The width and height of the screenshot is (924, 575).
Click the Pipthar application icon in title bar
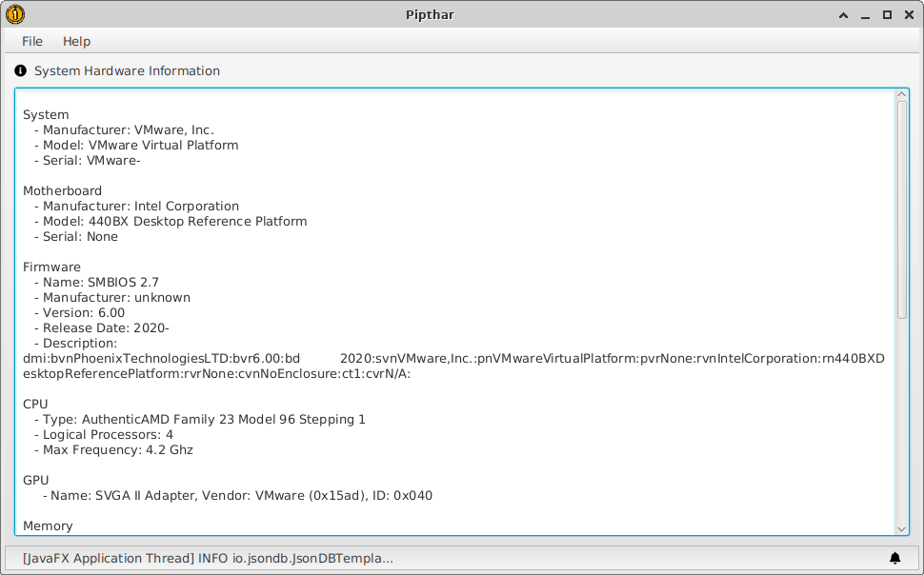15,14
